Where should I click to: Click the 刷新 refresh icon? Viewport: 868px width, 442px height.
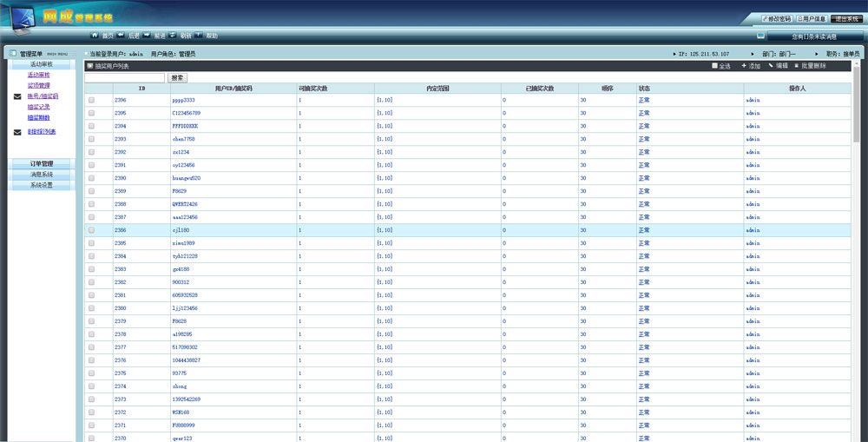point(173,36)
